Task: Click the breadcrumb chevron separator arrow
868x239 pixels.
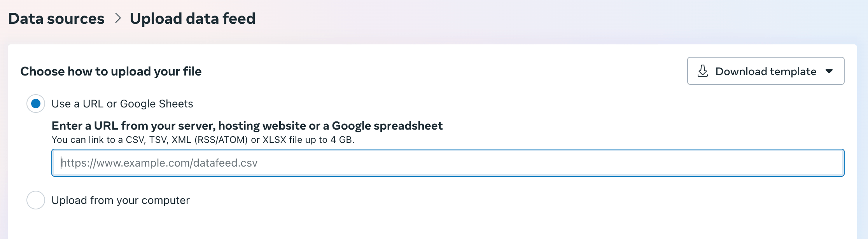Action: tap(118, 18)
